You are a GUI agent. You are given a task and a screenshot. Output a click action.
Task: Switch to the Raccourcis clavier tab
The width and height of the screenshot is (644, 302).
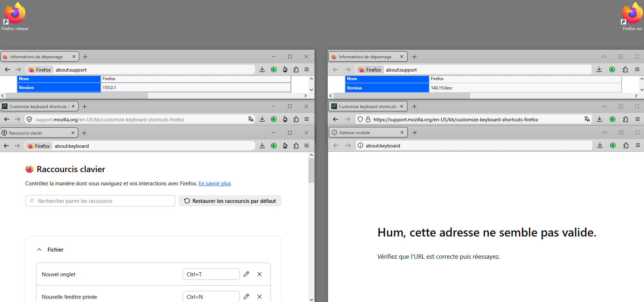pos(39,133)
